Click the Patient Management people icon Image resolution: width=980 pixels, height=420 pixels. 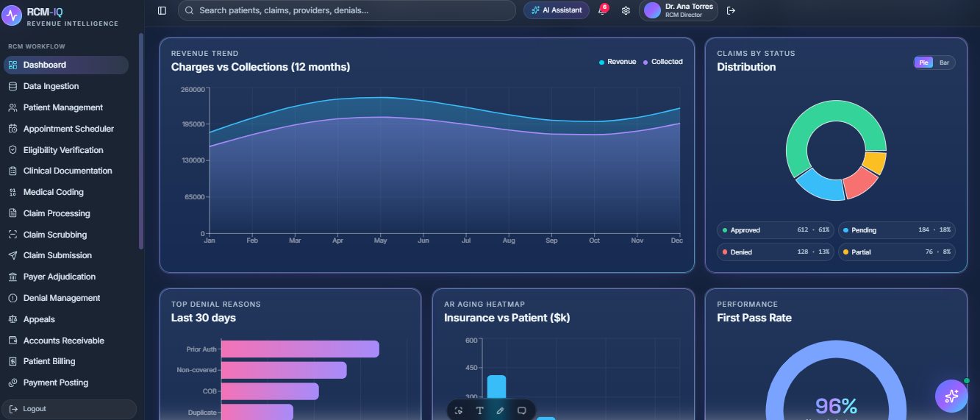coord(12,107)
